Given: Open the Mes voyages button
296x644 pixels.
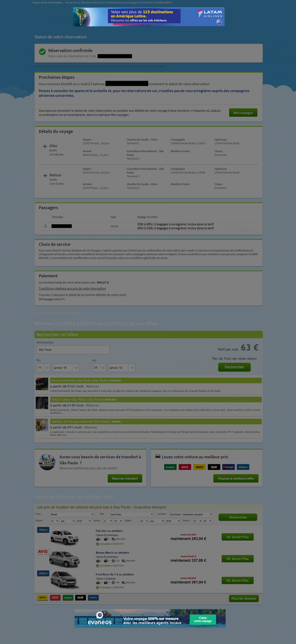Looking at the screenshot, I should click(x=243, y=113).
